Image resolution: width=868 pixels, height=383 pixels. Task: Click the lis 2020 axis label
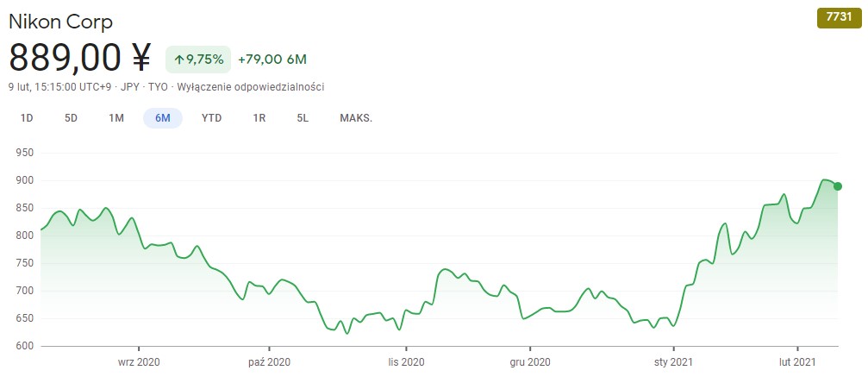pos(406,361)
